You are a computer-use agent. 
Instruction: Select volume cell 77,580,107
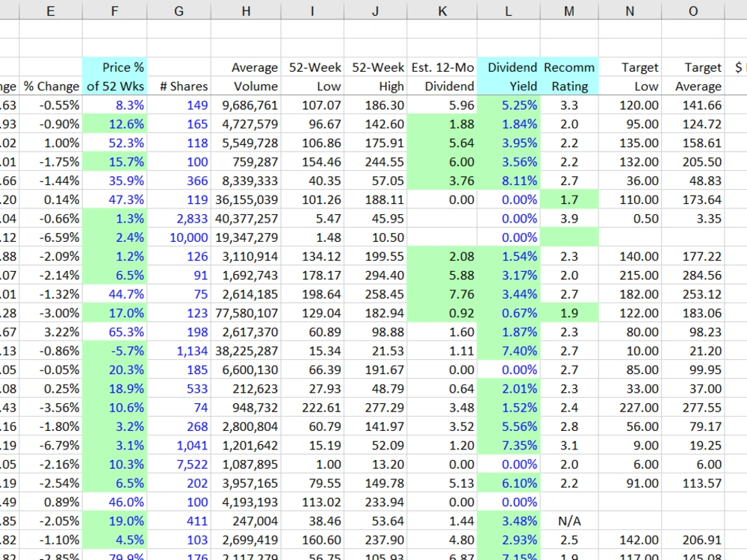[246, 313]
